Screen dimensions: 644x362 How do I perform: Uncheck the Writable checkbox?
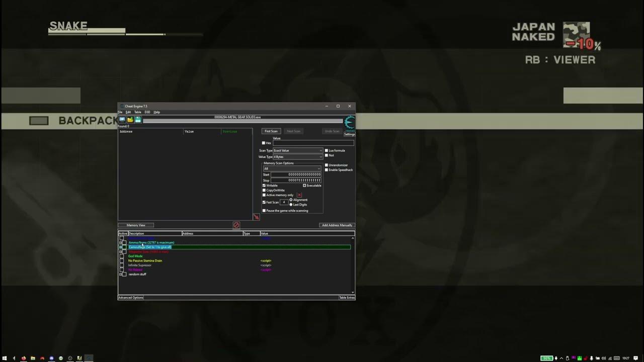tap(264, 186)
